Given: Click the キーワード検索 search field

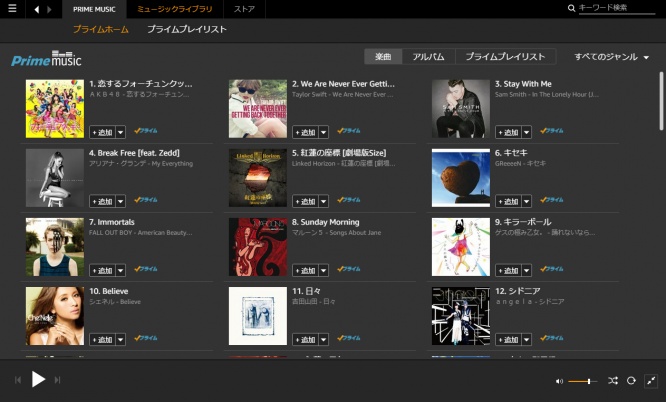Looking at the screenshot, I should coord(617,8).
